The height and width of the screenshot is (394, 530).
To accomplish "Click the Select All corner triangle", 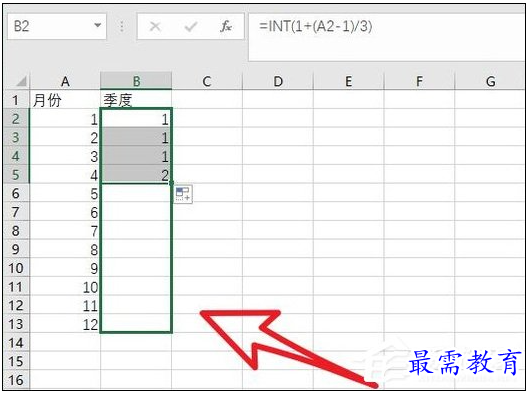I will coord(21,81).
